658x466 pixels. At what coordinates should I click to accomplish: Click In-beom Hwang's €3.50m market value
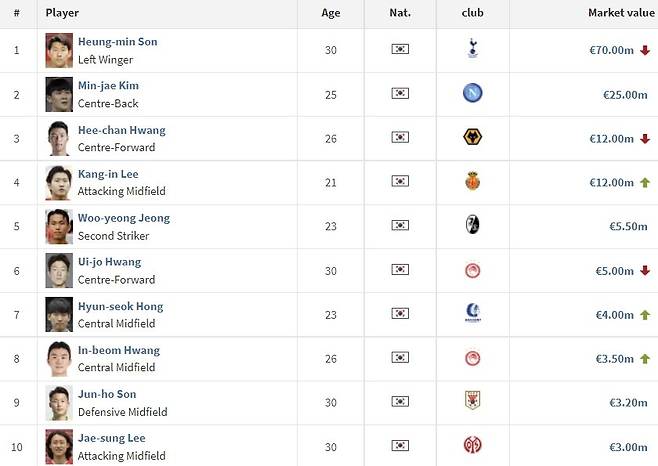pyautogui.click(x=615, y=357)
